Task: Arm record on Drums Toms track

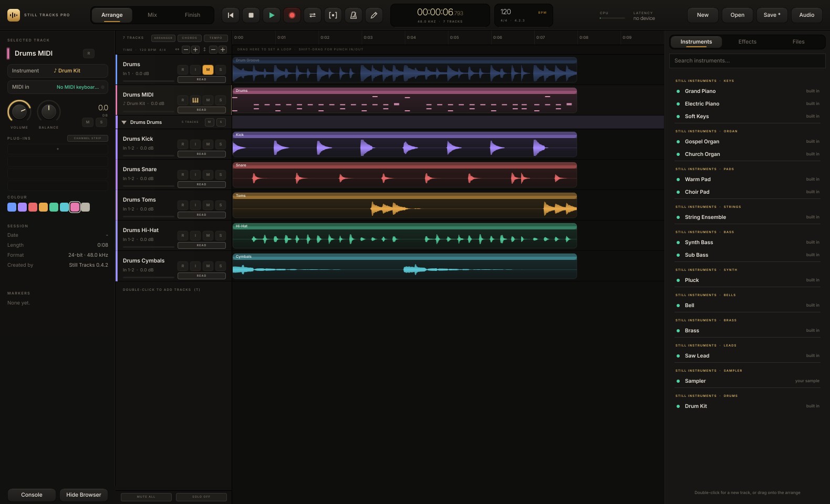Action: point(183,205)
